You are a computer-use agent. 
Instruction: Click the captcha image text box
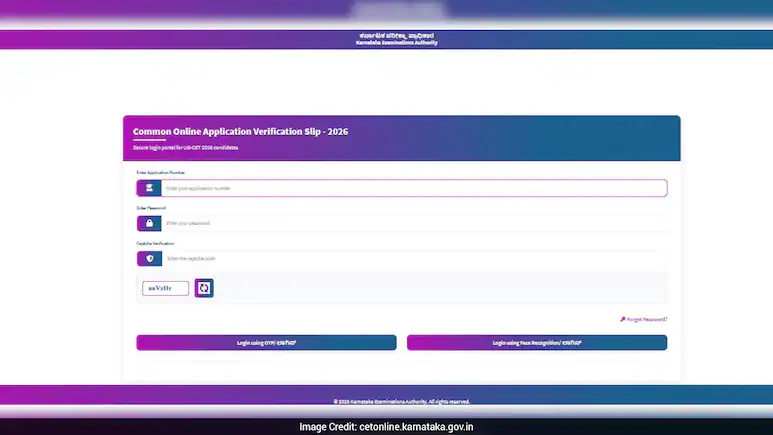point(165,288)
